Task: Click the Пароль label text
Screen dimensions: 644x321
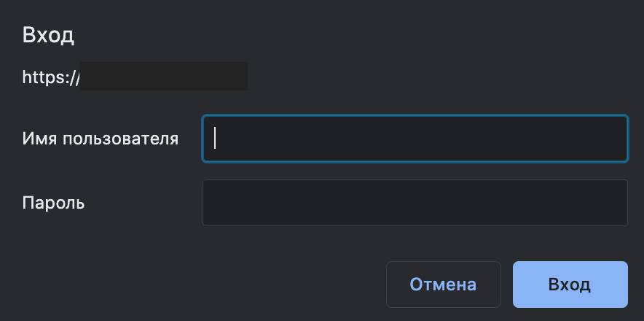Action: pyautogui.click(x=54, y=203)
